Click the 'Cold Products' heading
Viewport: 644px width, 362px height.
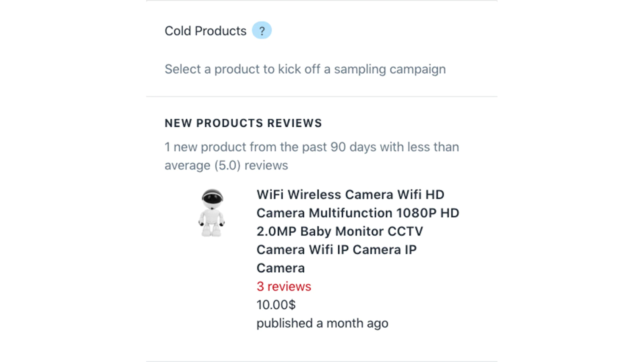(205, 31)
